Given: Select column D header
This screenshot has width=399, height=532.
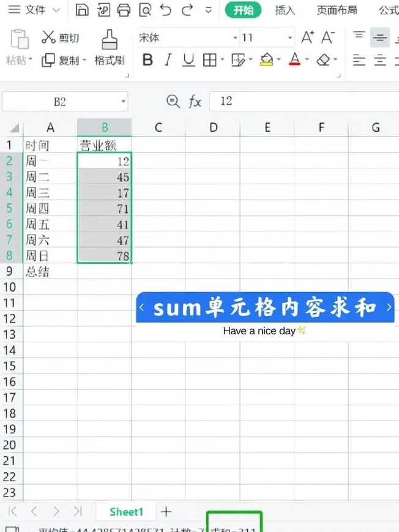Looking at the screenshot, I should [213, 127].
